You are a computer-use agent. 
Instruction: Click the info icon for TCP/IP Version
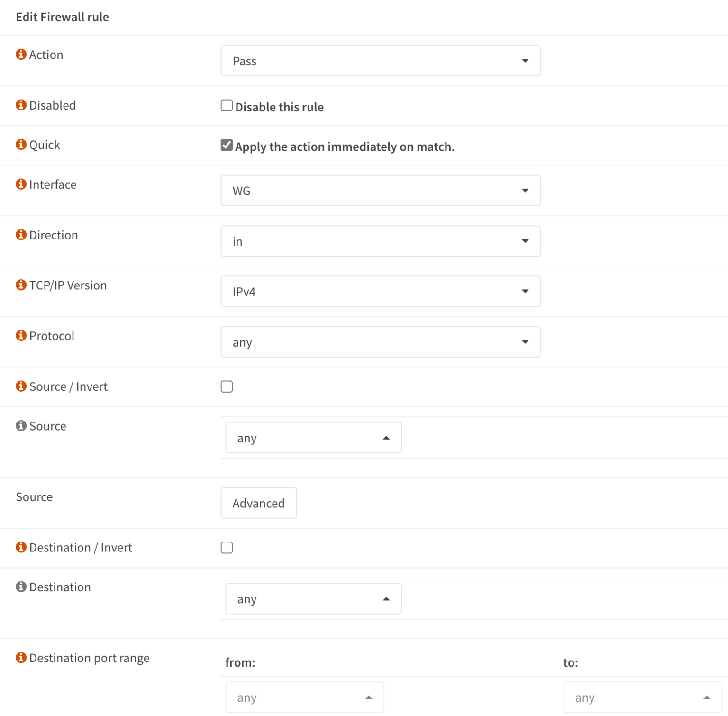(x=21, y=285)
